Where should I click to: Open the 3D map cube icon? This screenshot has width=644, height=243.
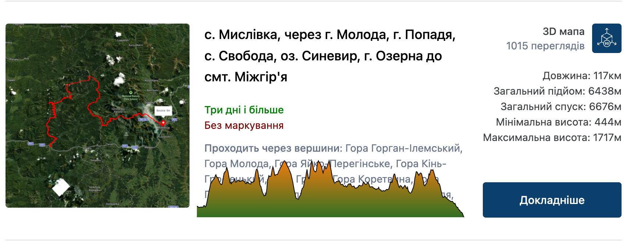[x=606, y=38]
